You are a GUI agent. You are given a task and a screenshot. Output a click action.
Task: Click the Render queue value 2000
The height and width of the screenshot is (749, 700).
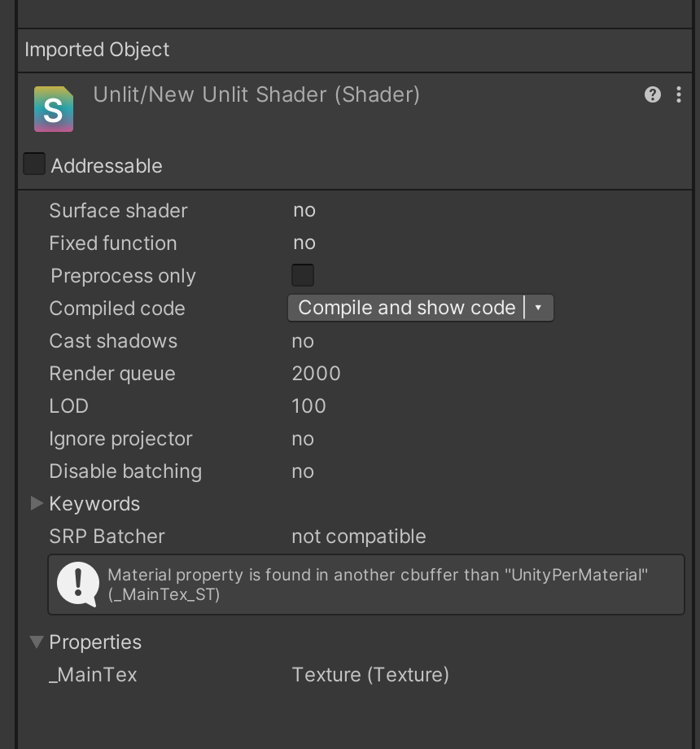[x=316, y=373]
